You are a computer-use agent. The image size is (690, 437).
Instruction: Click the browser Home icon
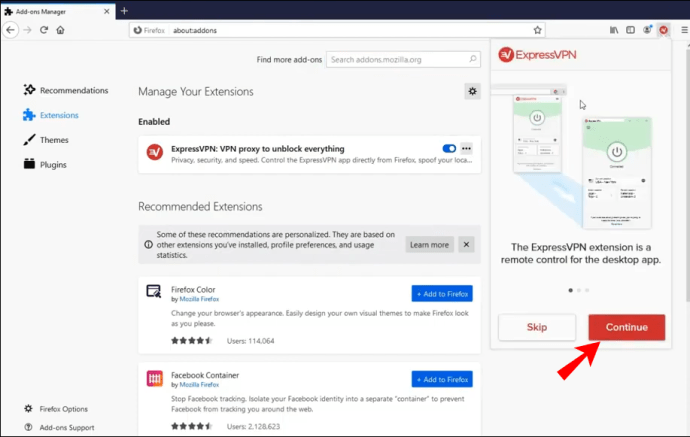(x=60, y=30)
